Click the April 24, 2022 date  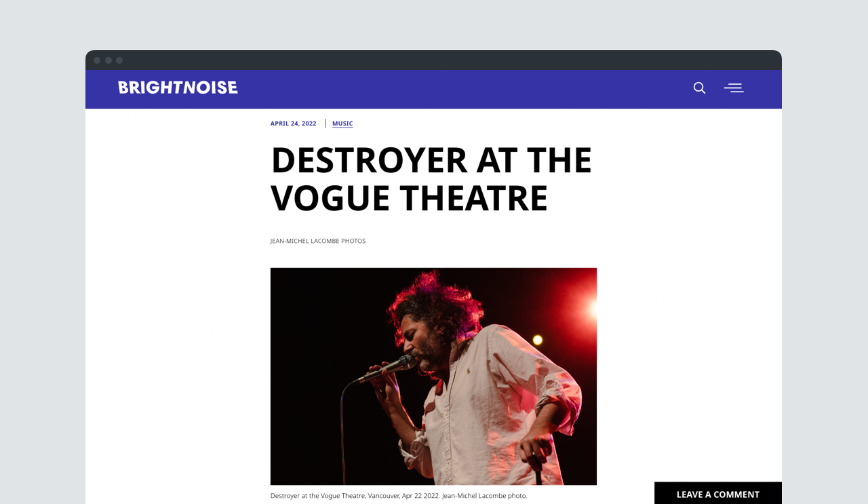pos(293,123)
